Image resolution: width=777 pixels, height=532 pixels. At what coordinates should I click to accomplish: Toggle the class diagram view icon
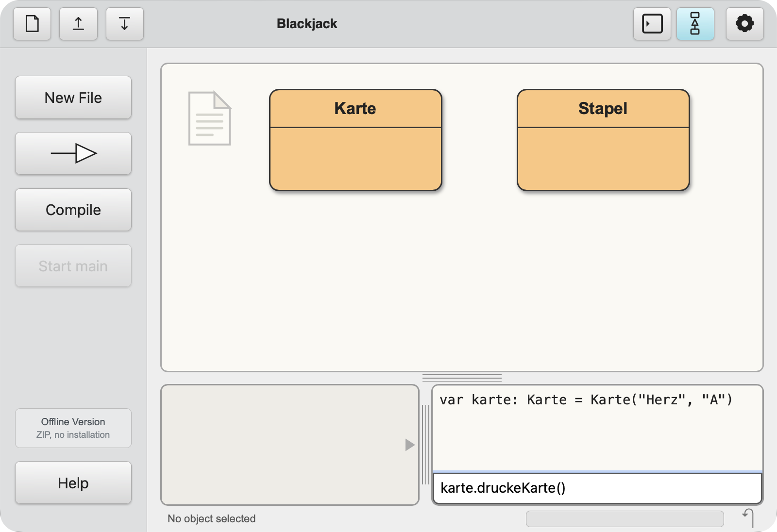695,24
